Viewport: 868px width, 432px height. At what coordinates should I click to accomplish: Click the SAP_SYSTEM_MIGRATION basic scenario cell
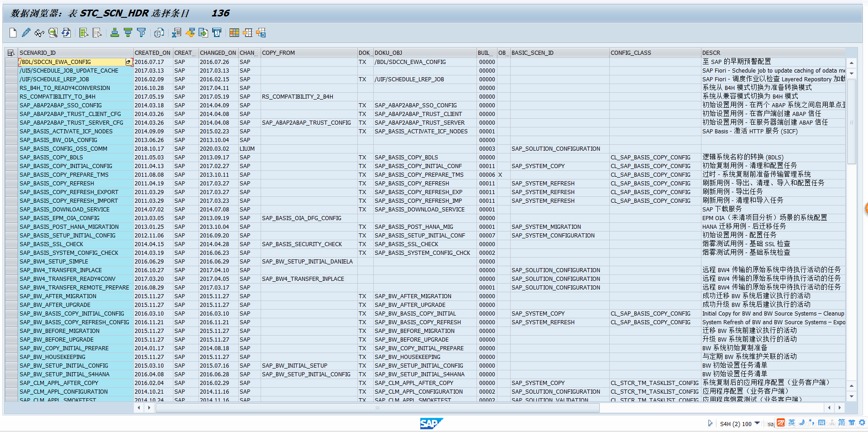[x=559, y=227]
